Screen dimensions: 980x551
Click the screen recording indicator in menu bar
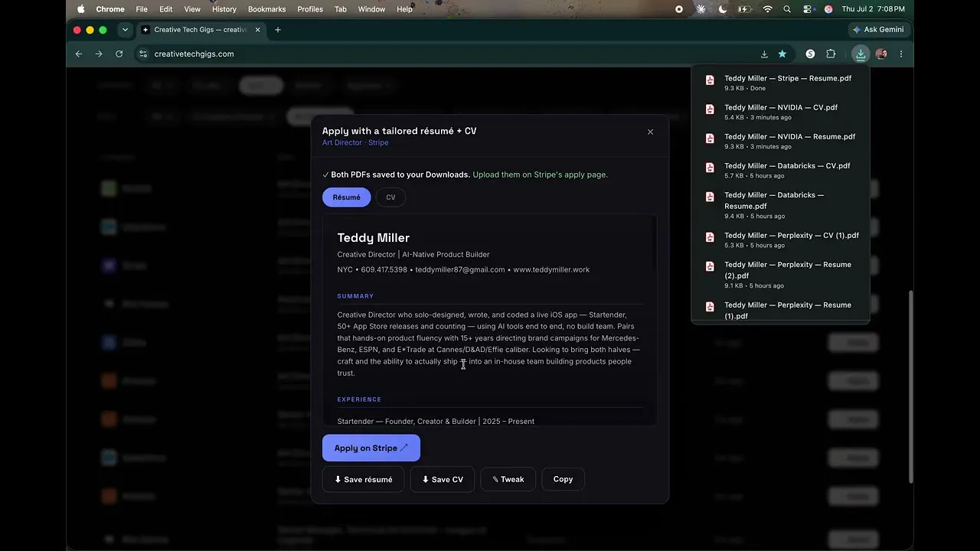[679, 9]
